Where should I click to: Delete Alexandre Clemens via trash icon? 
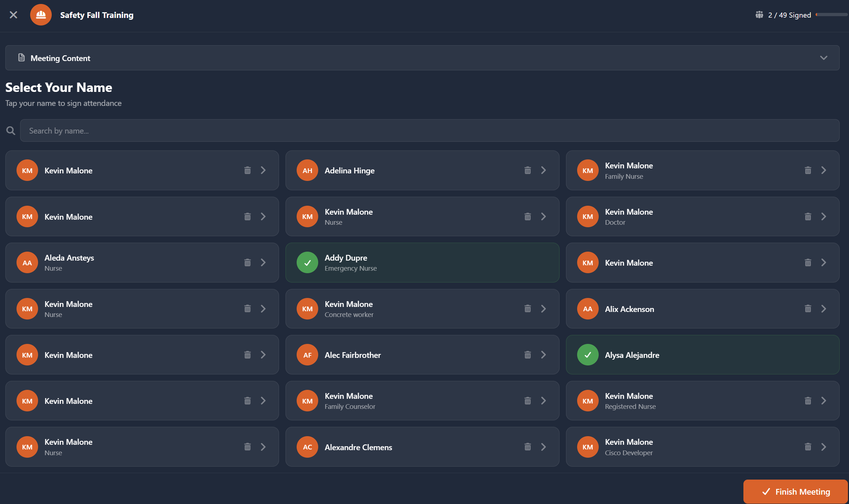(x=528, y=447)
